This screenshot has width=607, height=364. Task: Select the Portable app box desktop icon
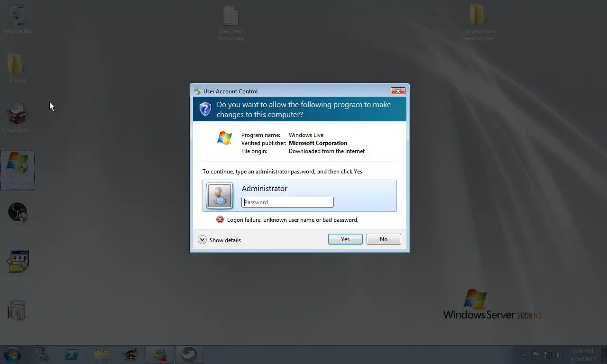[x=17, y=117]
